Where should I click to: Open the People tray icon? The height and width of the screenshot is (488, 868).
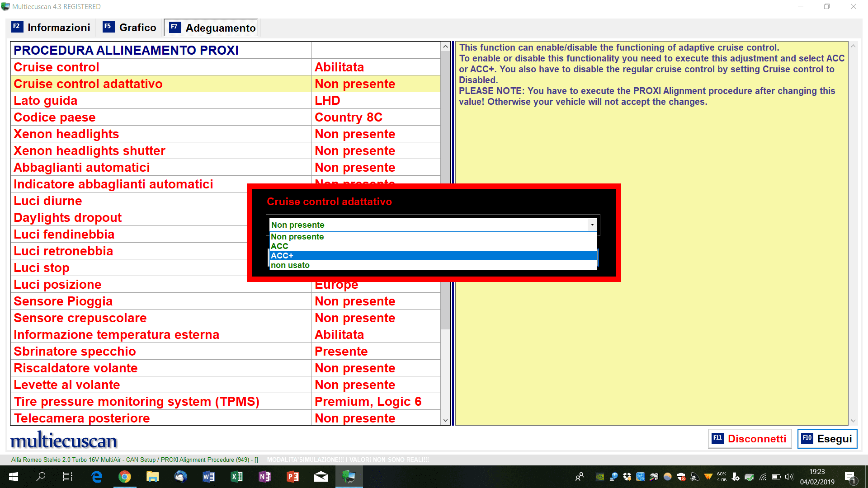[580, 477]
